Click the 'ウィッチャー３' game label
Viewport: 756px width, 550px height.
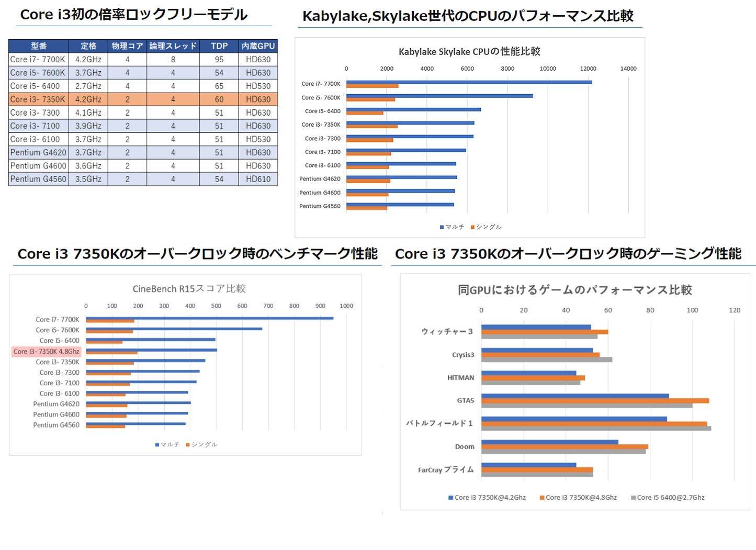[x=447, y=332]
